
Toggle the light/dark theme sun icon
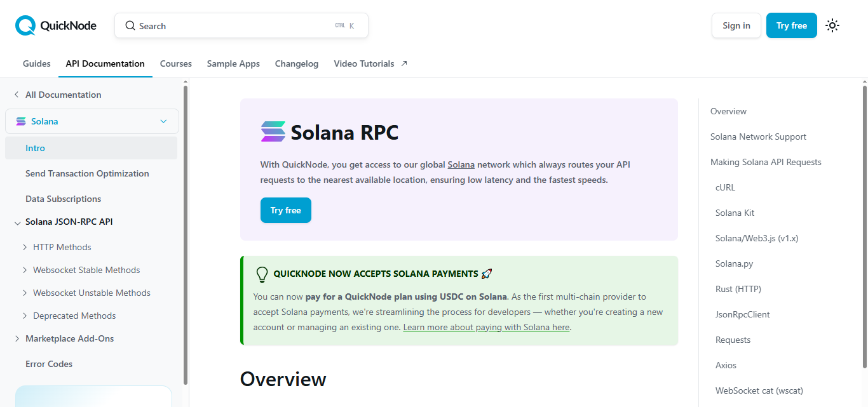coord(832,25)
